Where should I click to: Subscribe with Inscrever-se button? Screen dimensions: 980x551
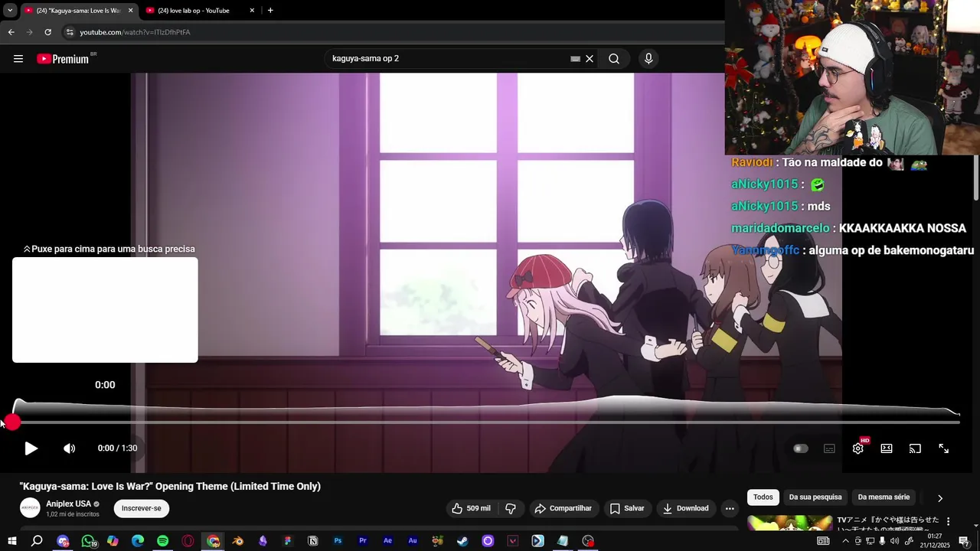142,508
